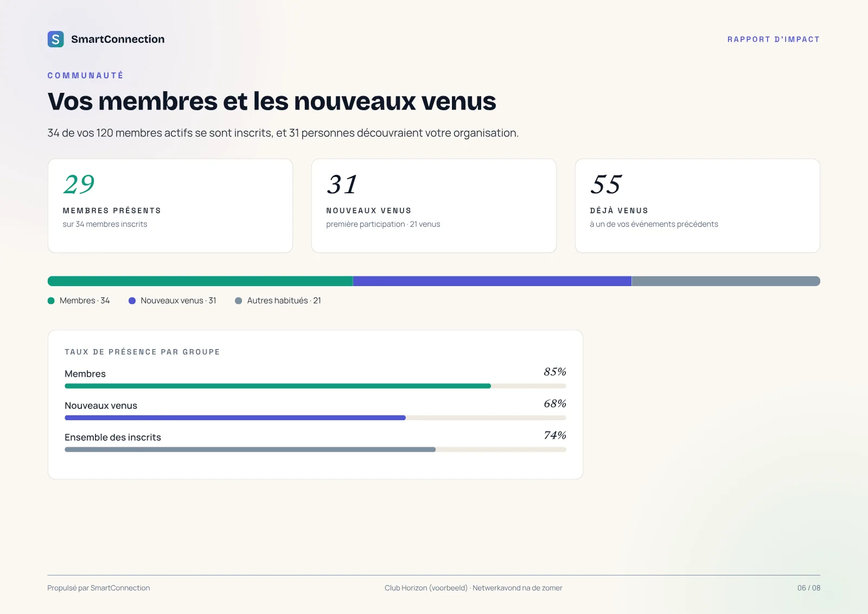Click the Ensemble des inscrits progress bar
Screen dimensions: 868x614
coord(315,450)
